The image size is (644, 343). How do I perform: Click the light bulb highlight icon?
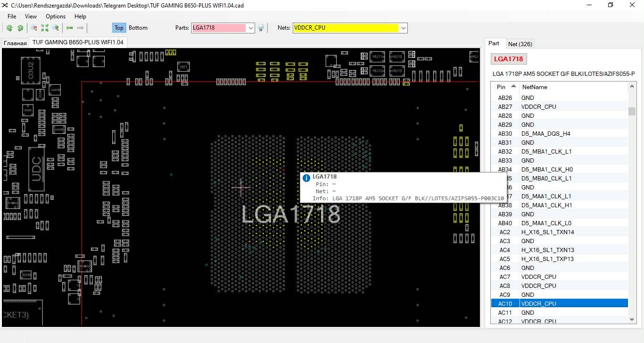[x=261, y=28]
